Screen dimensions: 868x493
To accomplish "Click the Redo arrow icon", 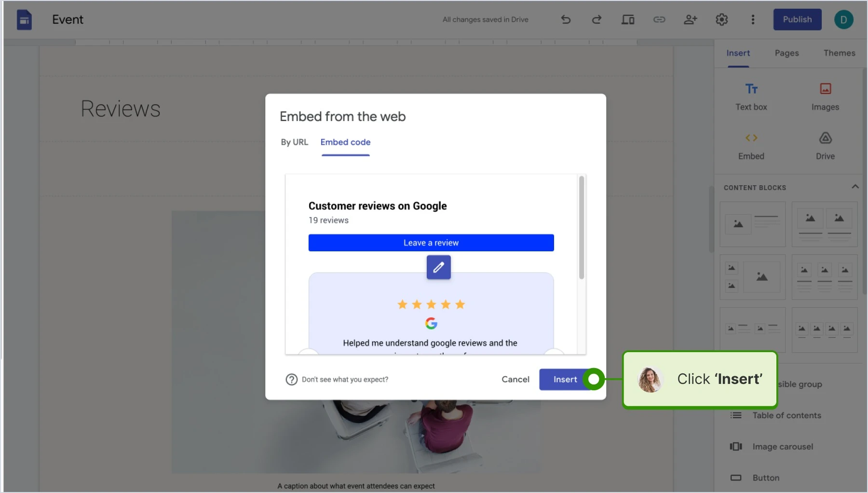I will (597, 20).
